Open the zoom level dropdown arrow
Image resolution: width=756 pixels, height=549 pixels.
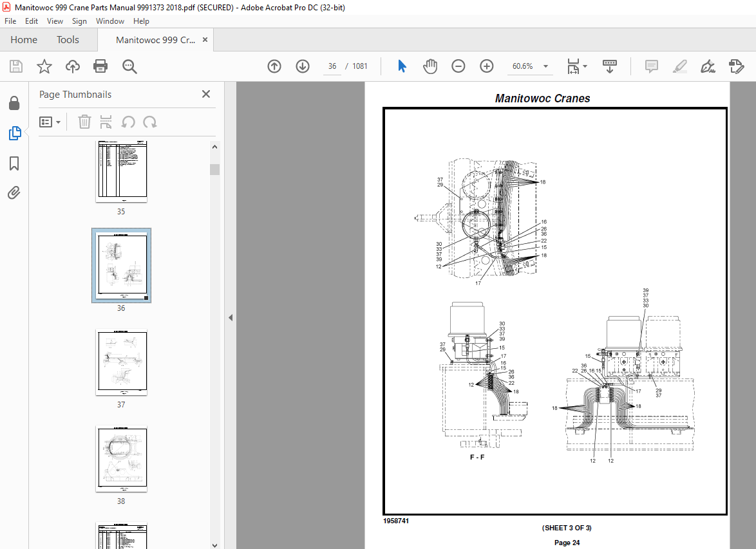pyautogui.click(x=546, y=66)
